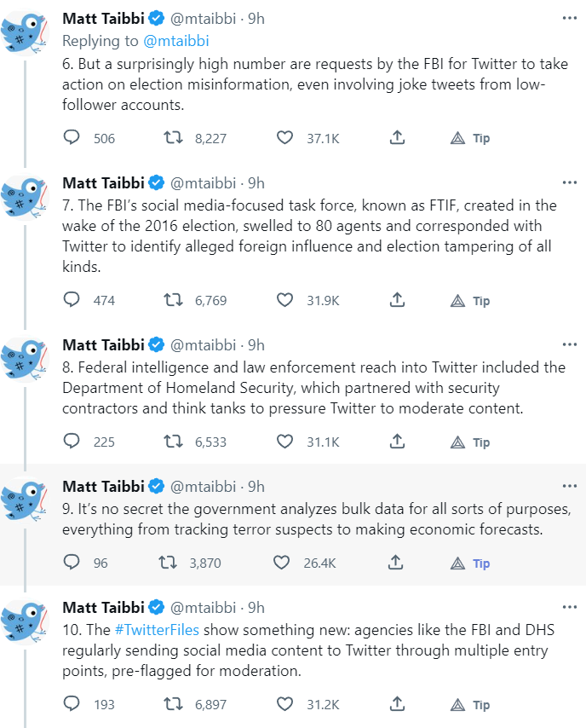Open Matt Taibbi's avatar on tweet 10

tap(24, 621)
